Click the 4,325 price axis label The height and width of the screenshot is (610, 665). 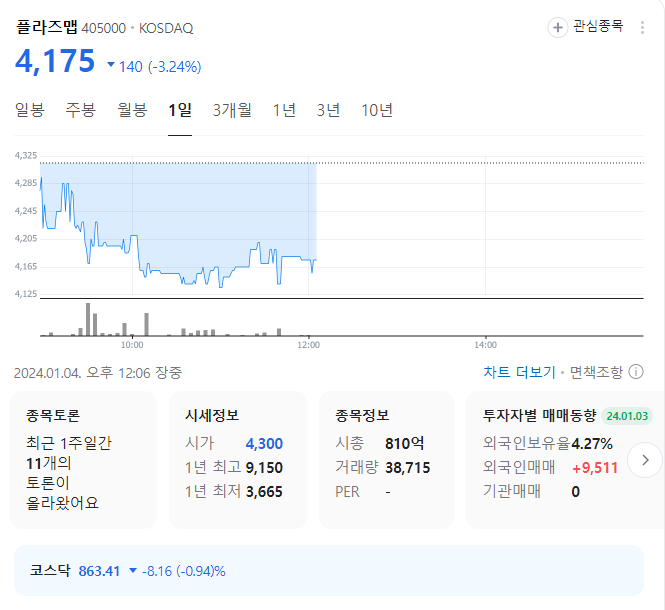tap(26, 155)
